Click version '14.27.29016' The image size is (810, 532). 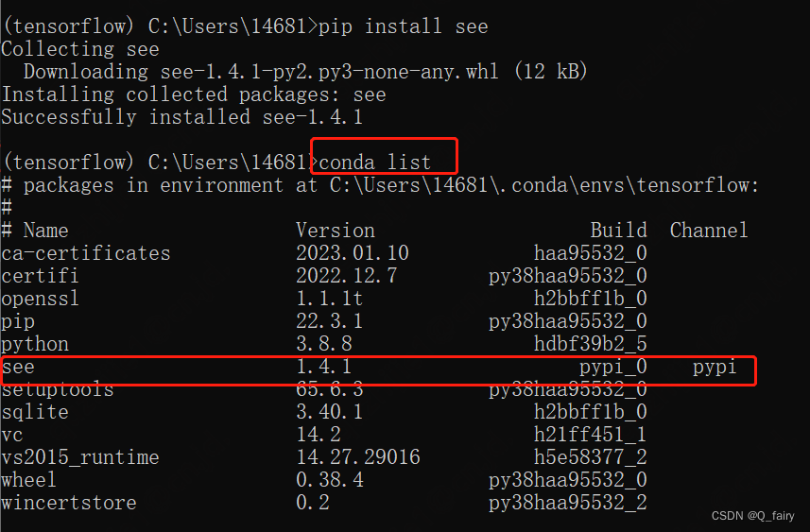[358, 457]
